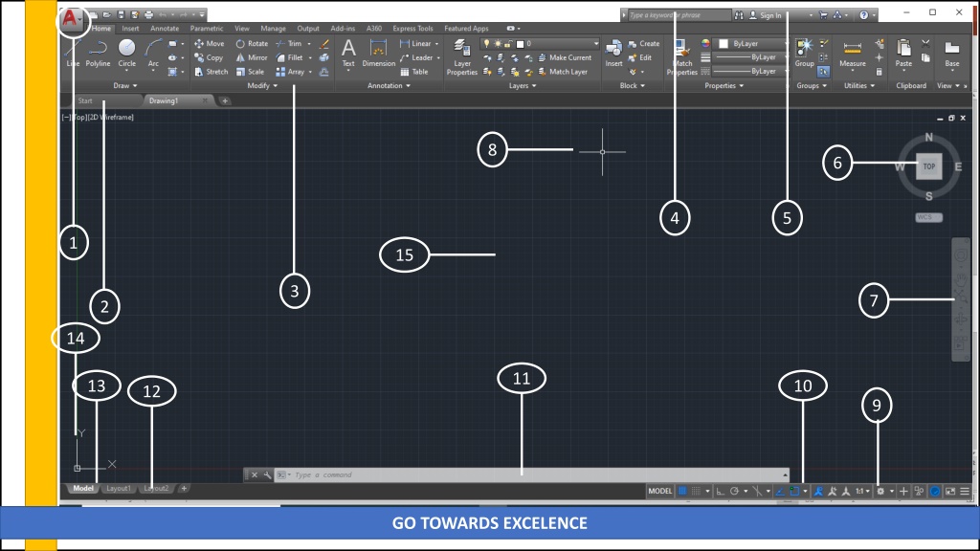Image resolution: width=980 pixels, height=551 pixels.
Task: Select the Circle draw tool
Action: [127, 54]
